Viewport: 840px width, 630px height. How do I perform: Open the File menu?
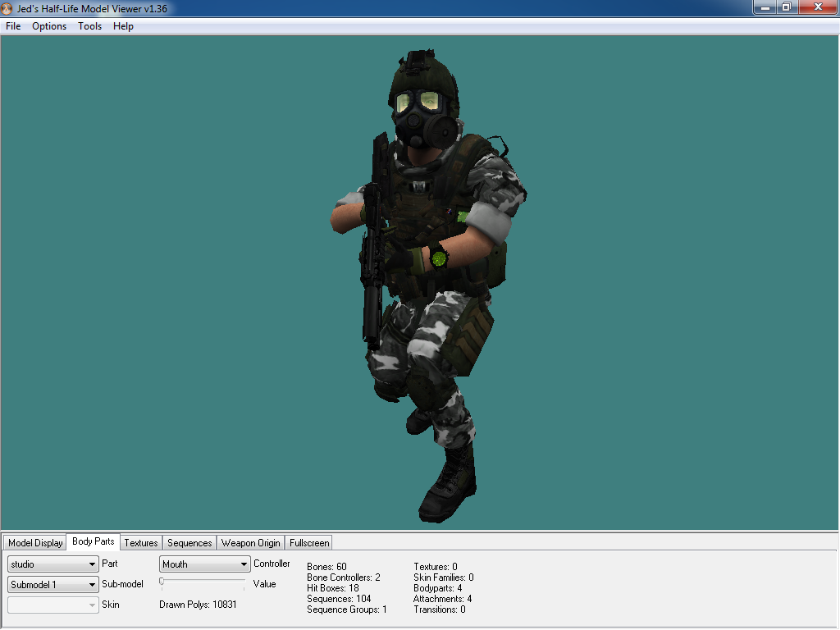point(13,26)
